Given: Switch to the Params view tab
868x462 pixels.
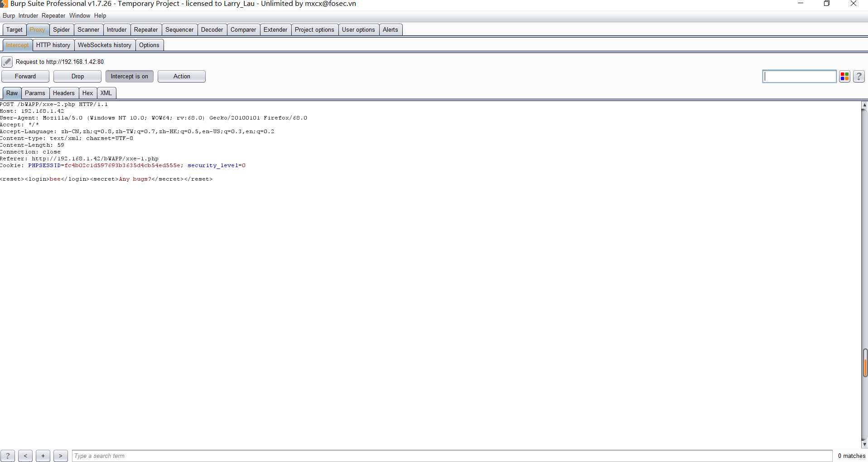Looking at the screenshot, I should click(x=35, y=93).
